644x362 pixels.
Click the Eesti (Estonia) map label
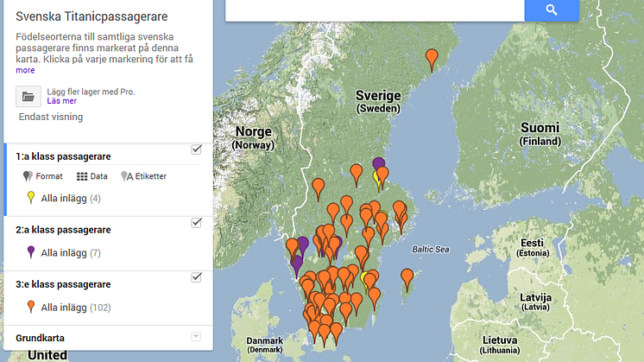pyautogui.click(x=533, y=247)
